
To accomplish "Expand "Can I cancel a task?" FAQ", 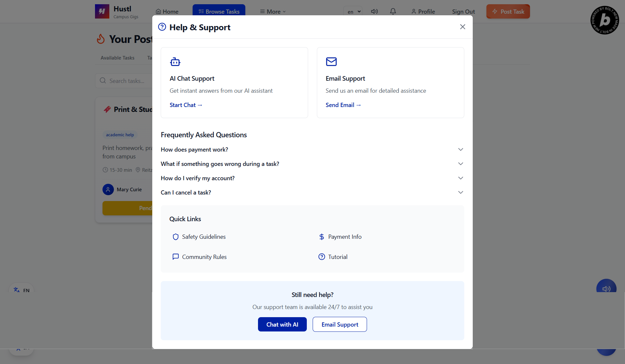I will pyautogui.click(x=312, y=193).
